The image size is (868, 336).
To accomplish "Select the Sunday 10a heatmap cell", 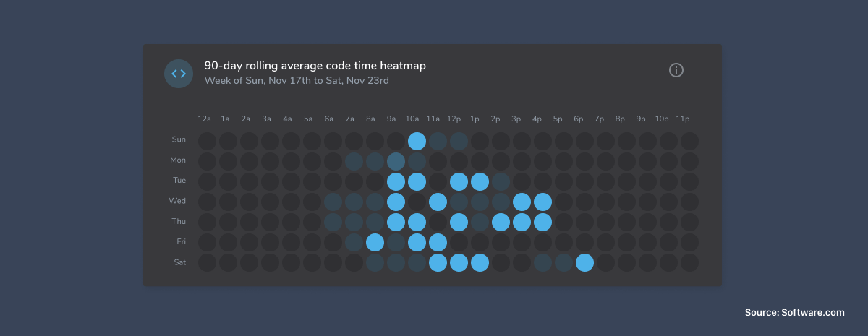I will pos(417,141).
